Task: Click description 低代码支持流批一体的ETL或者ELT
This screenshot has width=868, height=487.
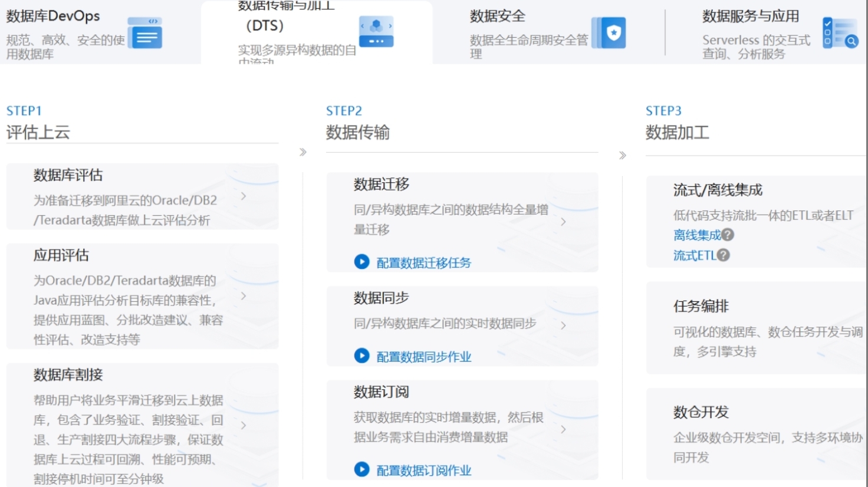Action: point(764,215)
